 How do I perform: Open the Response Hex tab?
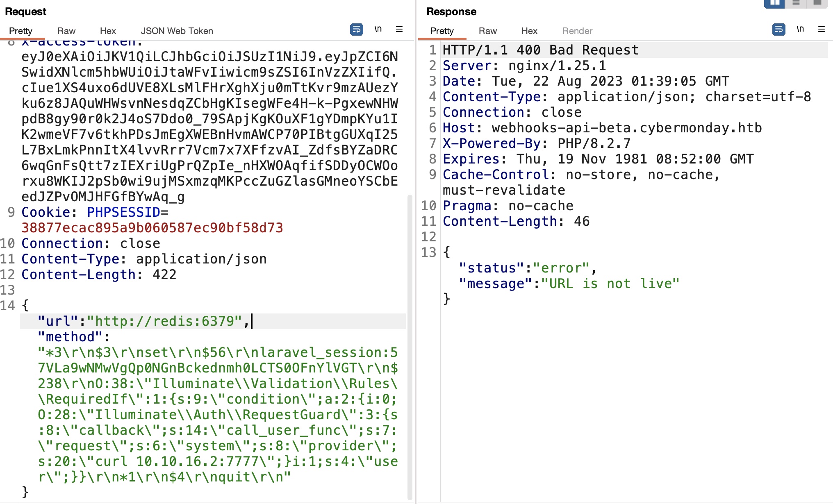(x=529, y=31)
